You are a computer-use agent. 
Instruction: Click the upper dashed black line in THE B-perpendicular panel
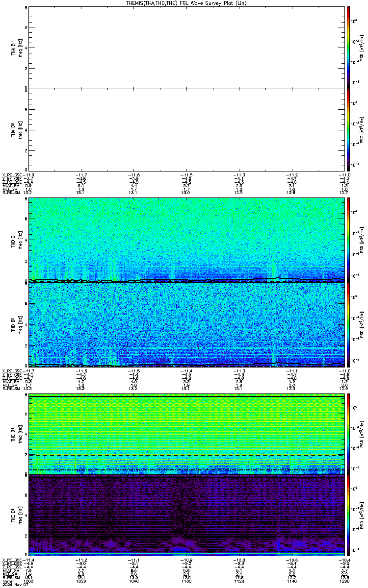[186, 455]
